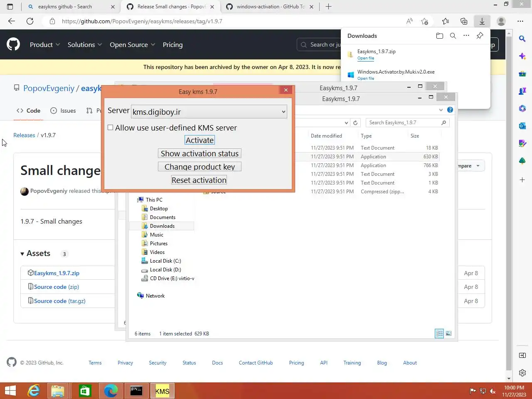Open the Edge downloads toolbar icon
The height and width of the screenshot is (399, 532).
(x=482, y=21)
